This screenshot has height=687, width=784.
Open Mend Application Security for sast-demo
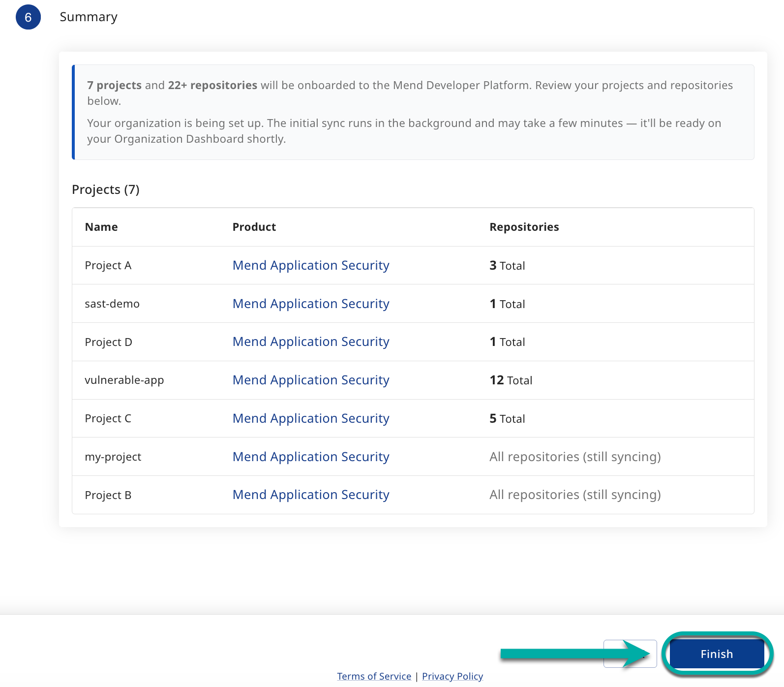pyautogui.click(x=311, y=304)
